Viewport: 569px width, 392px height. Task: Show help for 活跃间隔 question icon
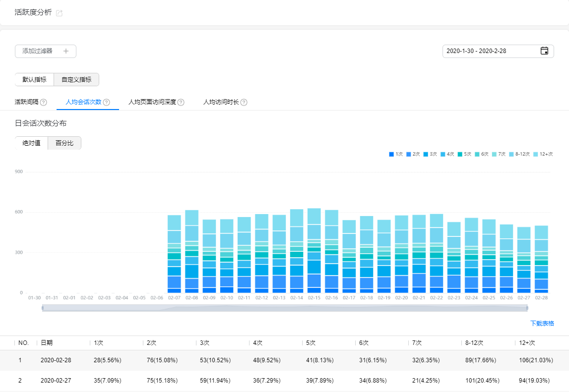point(44,102)
